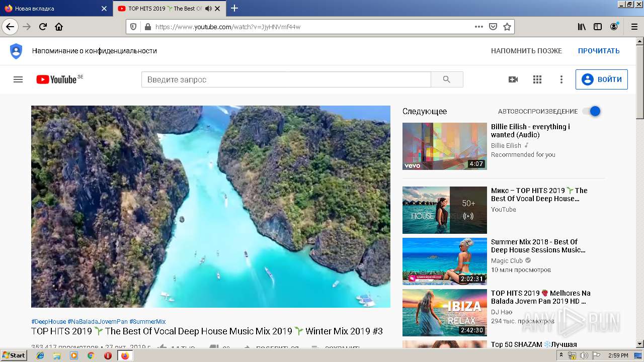Open the YouTube apps grid icon
Viewport: 644px width, 362px height.
point(537,79)
